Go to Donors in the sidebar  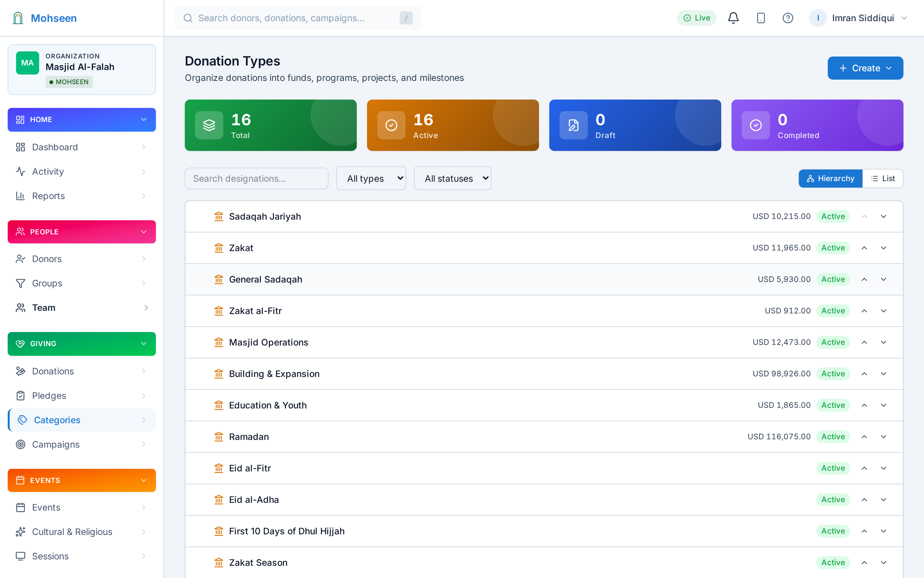(82, 259)
